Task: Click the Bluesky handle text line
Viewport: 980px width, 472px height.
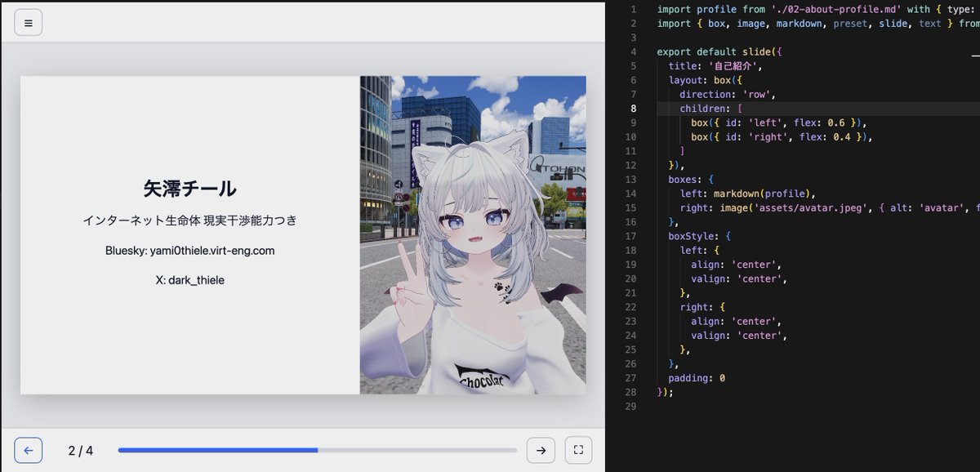Action: pyautogui.click(x=190, y=251)
